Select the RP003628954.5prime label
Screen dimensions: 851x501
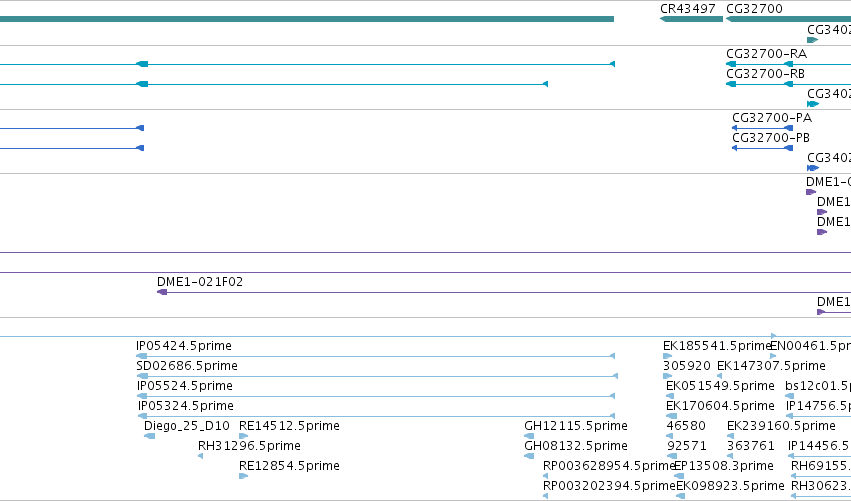click(609, 466)
